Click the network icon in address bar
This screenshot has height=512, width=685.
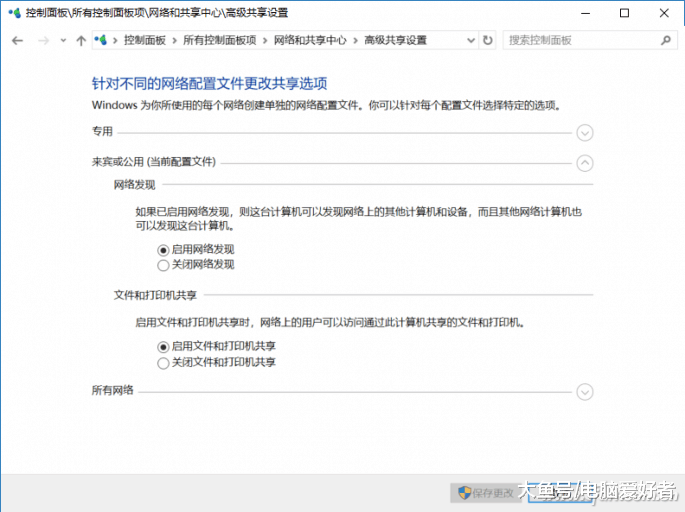pos(100,40)
